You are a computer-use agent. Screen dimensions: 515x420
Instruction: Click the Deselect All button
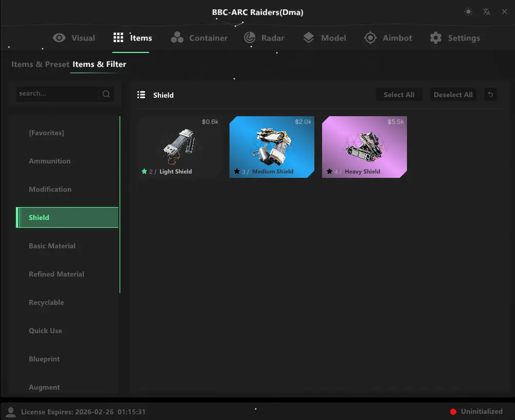click(453, 94)
